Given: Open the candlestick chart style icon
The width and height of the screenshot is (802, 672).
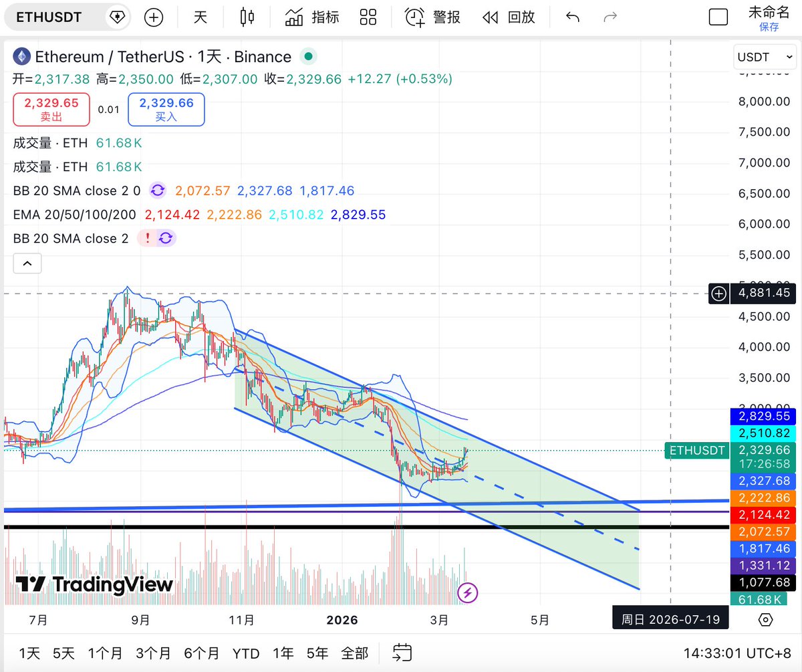Looking at the screenshot, I should pos(247,17).
